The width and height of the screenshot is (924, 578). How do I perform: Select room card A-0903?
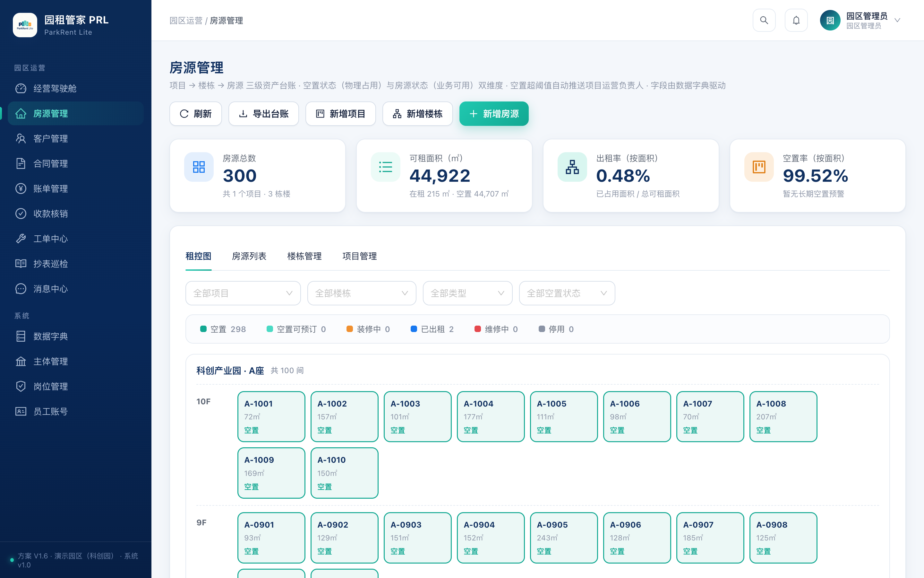pos(418,538)
